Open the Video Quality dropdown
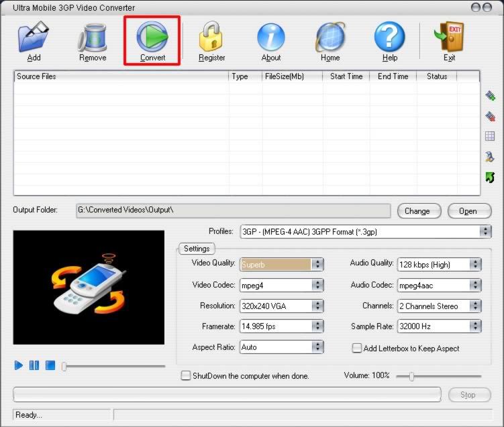 (282, 265)
